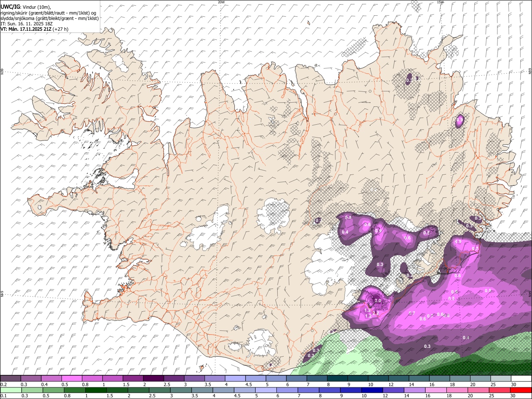
Task: Pick upper-scale swatch between 3 and 3.5
Action: tap(194, 379)
